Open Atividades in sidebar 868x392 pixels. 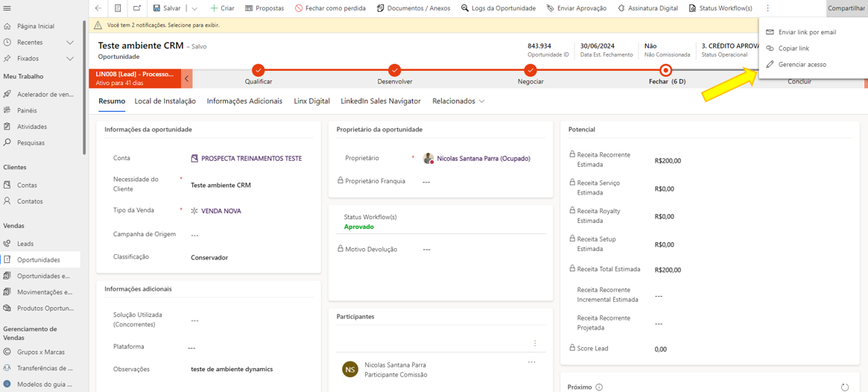point(32,126)
